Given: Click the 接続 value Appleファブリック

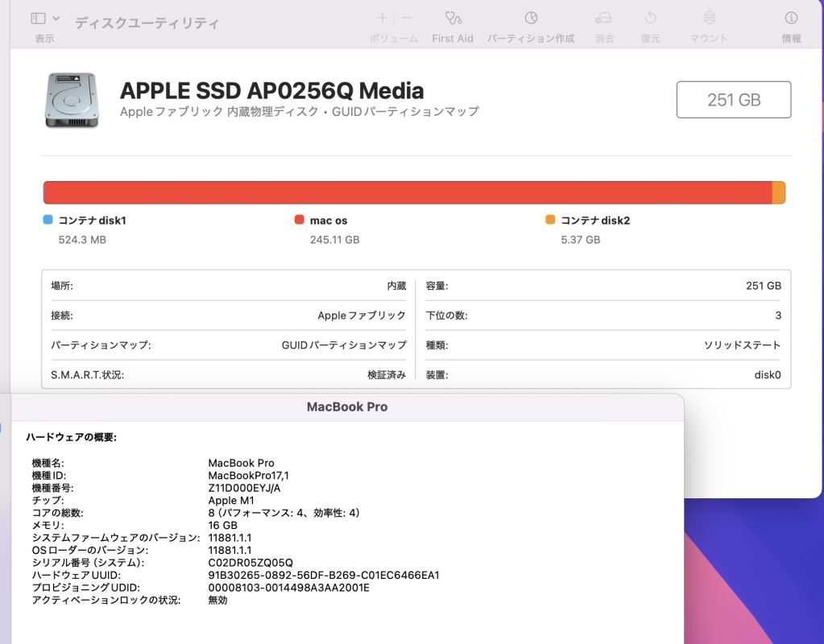Looking at the screenshot, I should pyautogui.click(x=362, y=316).
